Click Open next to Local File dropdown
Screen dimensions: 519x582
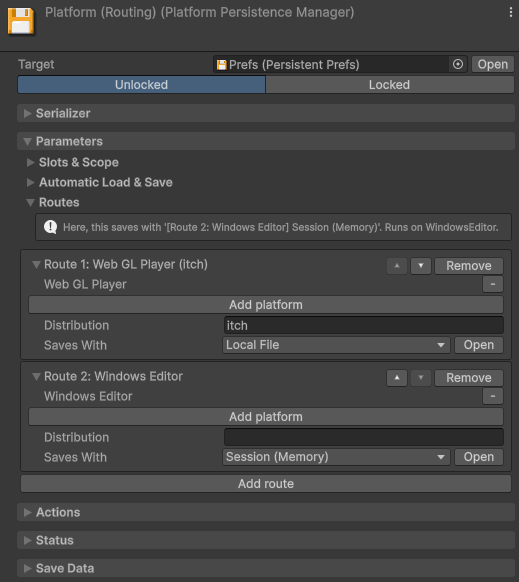point(479,345)
